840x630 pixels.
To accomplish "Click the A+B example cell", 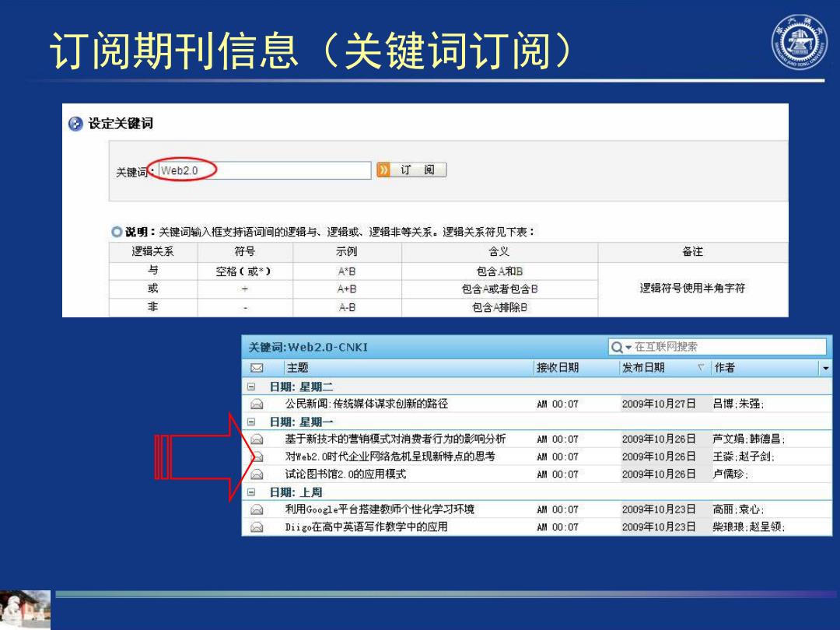I will (x=347, y=289).
